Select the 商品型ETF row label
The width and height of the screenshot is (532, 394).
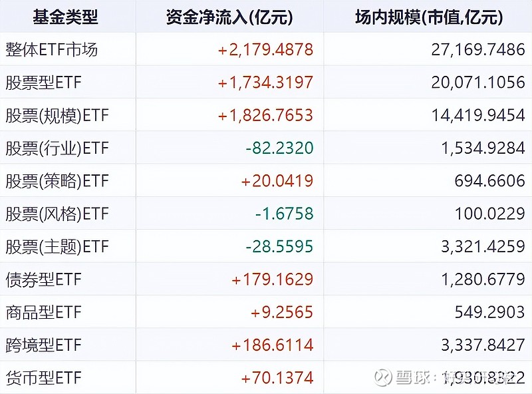43,312
